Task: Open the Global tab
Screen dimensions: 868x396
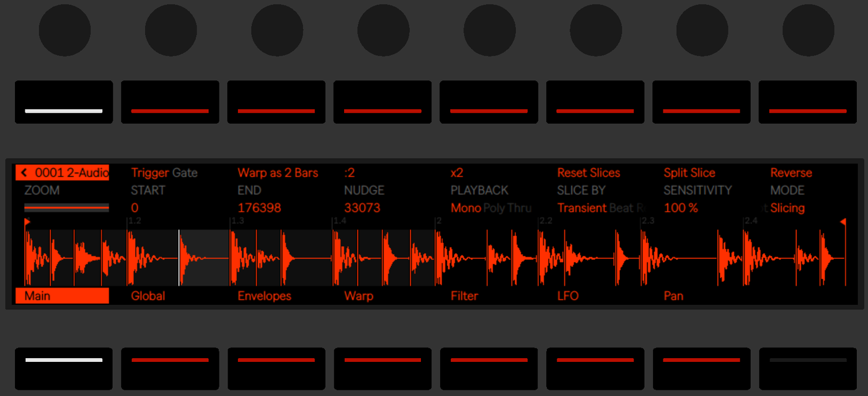Action: pos(148,296)
